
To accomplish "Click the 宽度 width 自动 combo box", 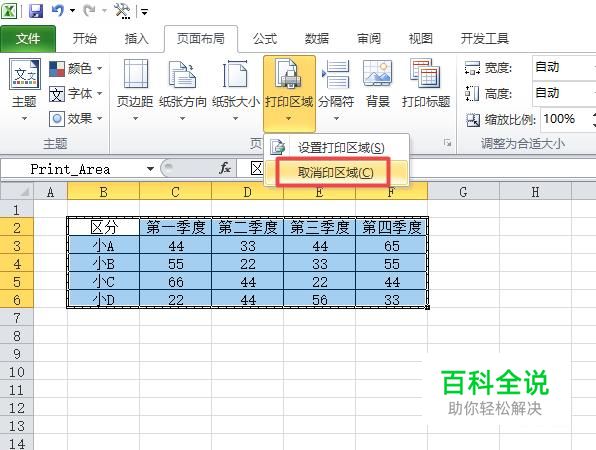I will click(x=564, y=68).
